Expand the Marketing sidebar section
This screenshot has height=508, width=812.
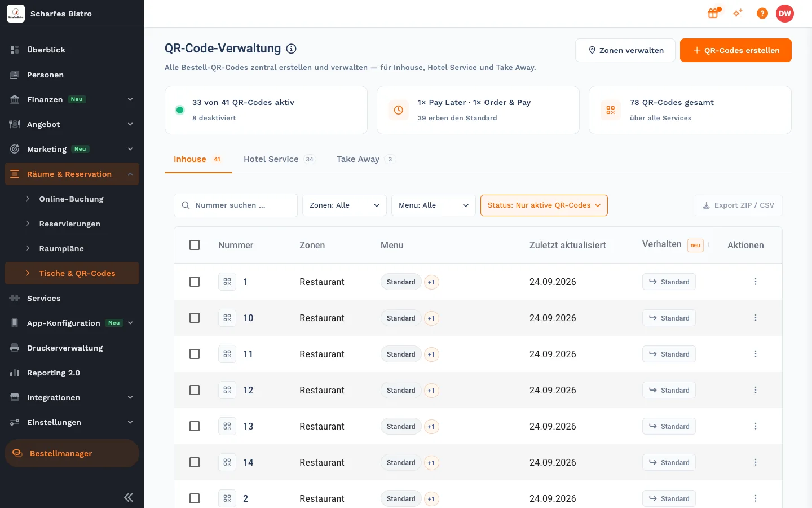[72, 149]
